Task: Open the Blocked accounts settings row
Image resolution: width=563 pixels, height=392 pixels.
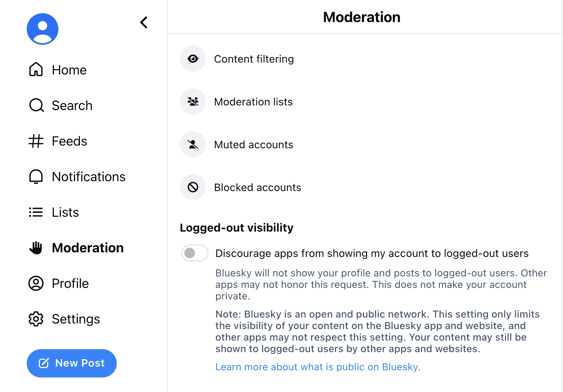Action: pos(258,187)
